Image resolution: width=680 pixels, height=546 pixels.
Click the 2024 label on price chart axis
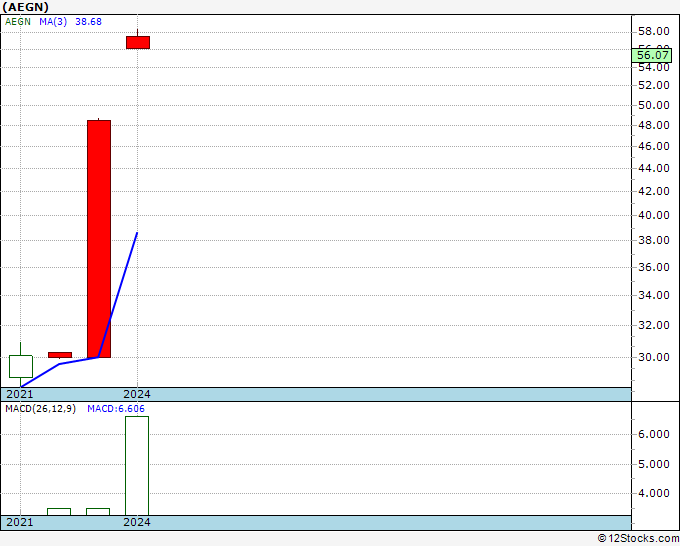tap(137, 394)
